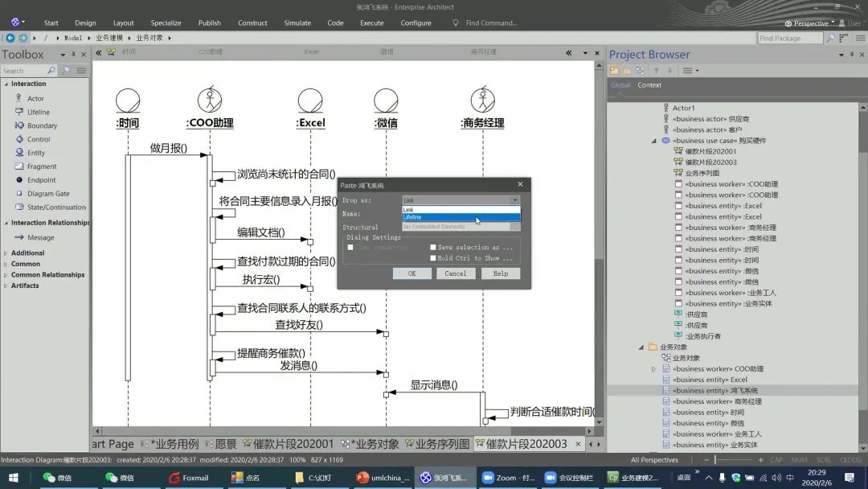Toggle the Hold Ctrl to Show checkbox
The image size is (868, 489).
click(x=433, y=258)
